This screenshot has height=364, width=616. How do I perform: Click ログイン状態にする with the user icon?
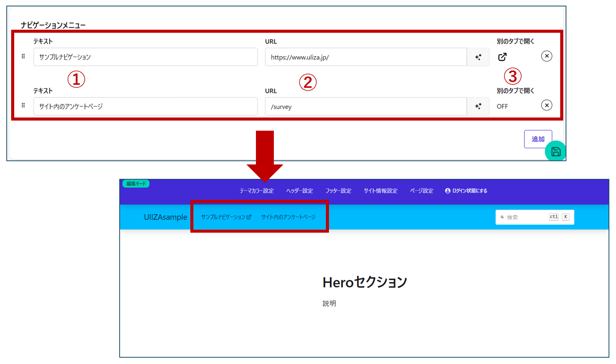pyautogui.click(x=466, y=191)
